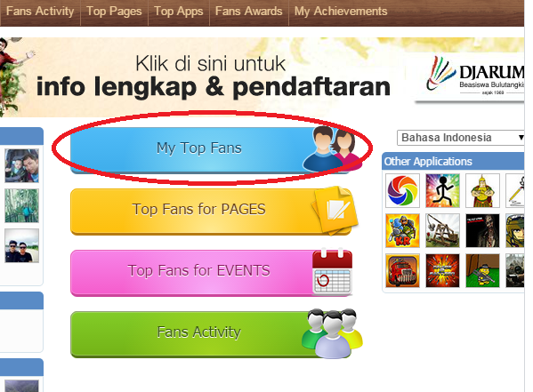
Task: Launch the red monster truck game icon
Action: (402, 271)
